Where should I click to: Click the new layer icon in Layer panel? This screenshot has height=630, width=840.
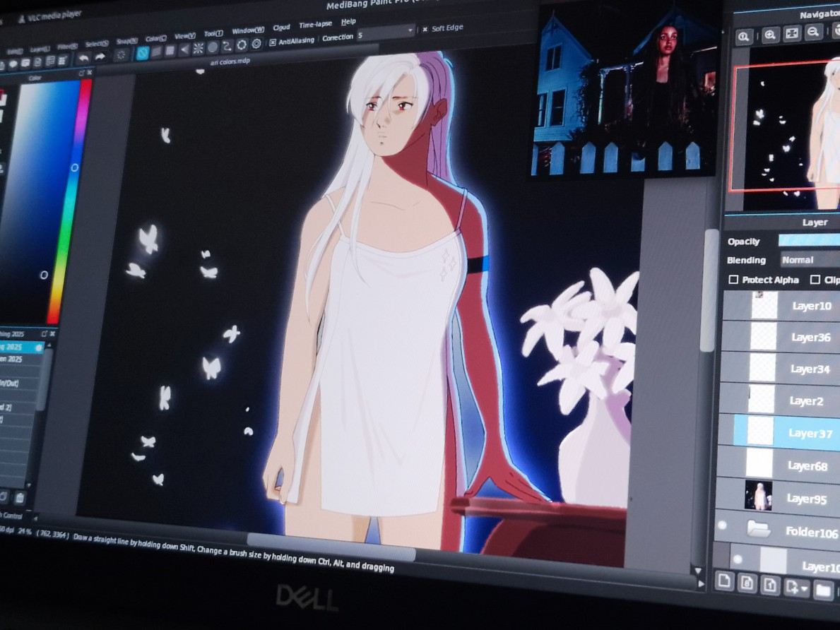pos(723,581)
